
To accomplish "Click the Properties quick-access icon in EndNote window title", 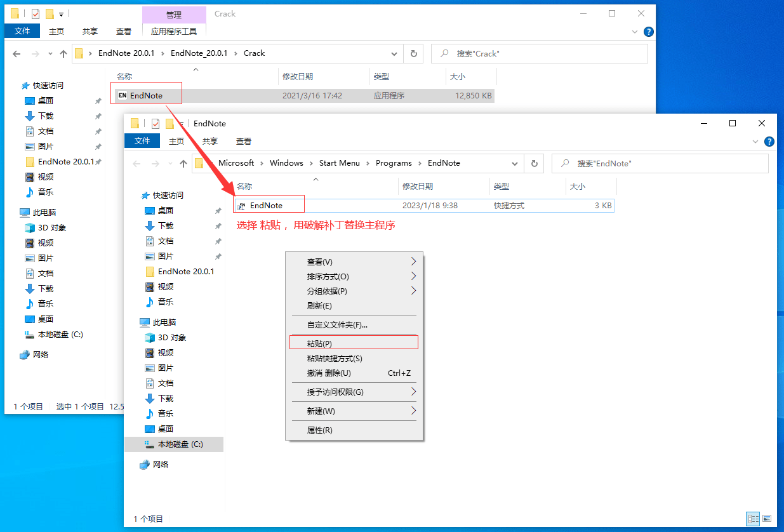I will pyautogui.click(x=156, y=123).
